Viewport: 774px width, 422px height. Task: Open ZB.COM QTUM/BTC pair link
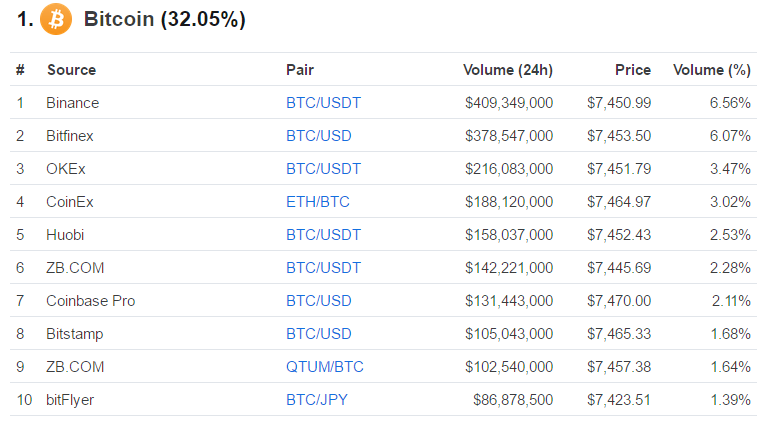(325, 367)
